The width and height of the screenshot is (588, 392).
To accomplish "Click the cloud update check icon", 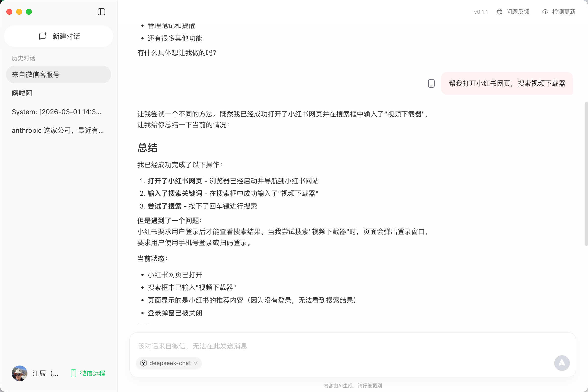I will (545, 12).
